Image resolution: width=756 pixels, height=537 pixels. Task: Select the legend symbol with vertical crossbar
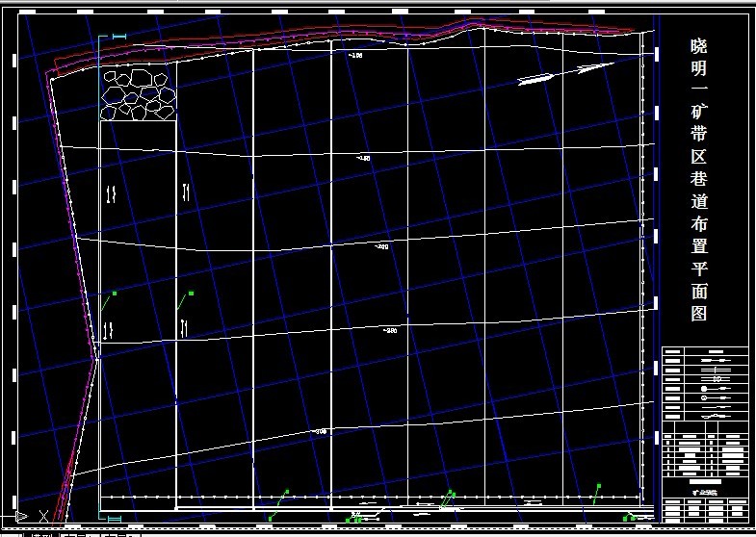coord(716,370)
